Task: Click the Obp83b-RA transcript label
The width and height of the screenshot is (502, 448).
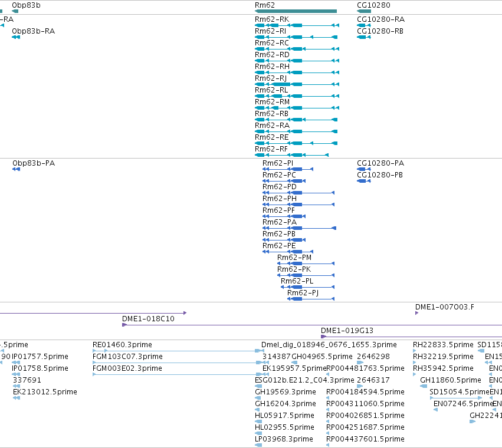Action: [33, 31]
